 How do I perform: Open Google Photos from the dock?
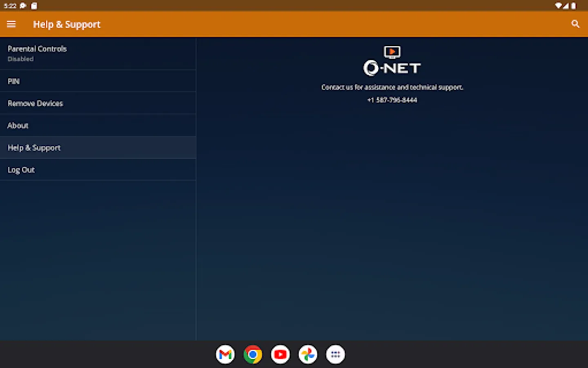click(x=308, y=355)
